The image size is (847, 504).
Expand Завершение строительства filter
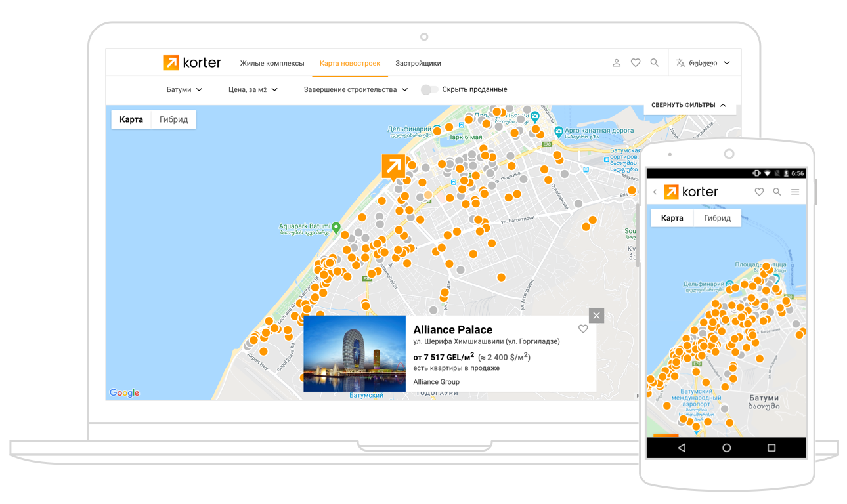(355, 89)
